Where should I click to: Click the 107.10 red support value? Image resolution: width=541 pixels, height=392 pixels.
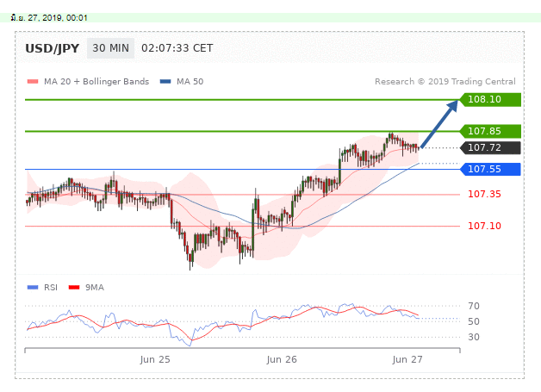[484, 226]
